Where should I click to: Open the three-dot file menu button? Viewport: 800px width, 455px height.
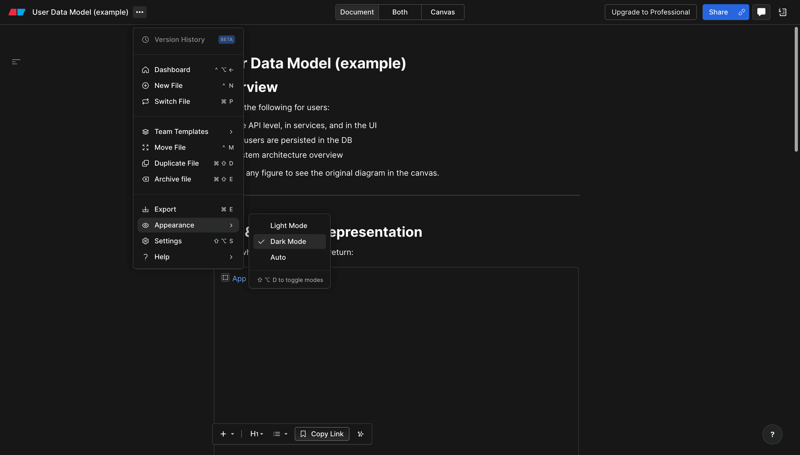[139, 12]
